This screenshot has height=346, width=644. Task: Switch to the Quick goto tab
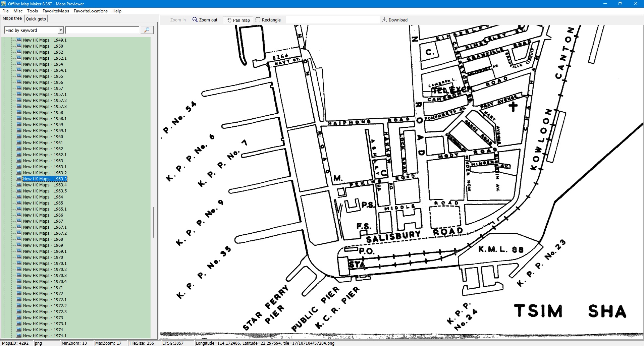pyautogui.click(x=36, y=19)
